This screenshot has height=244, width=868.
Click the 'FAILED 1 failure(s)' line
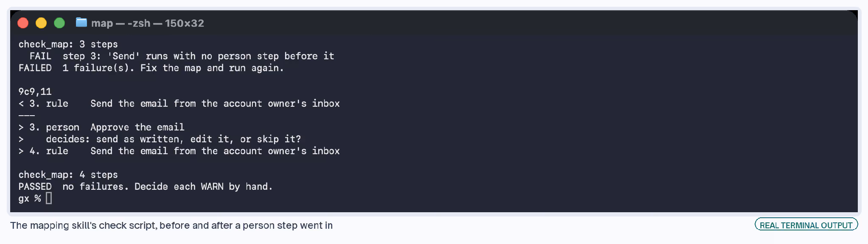pyautogui.click(x=151, y=68)
